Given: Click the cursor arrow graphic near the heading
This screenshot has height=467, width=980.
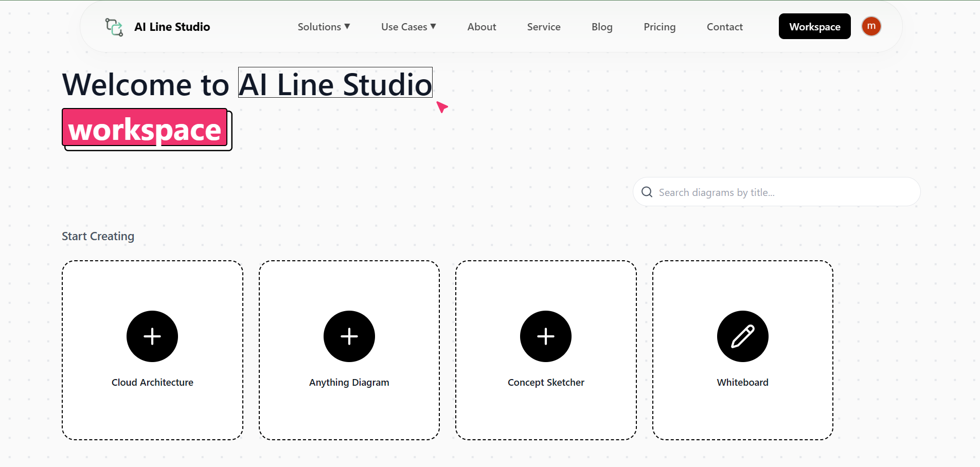Looking at the screenshot, I should [x=442, y=107].
